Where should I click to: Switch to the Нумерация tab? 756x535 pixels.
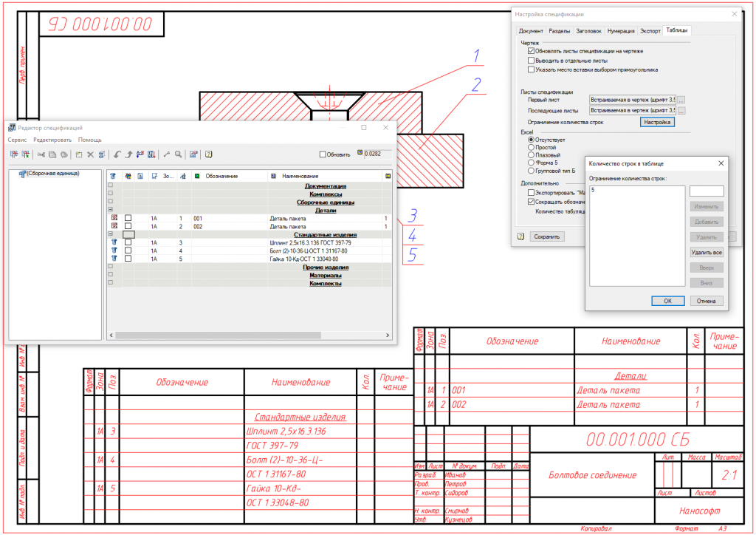(620, 31)
